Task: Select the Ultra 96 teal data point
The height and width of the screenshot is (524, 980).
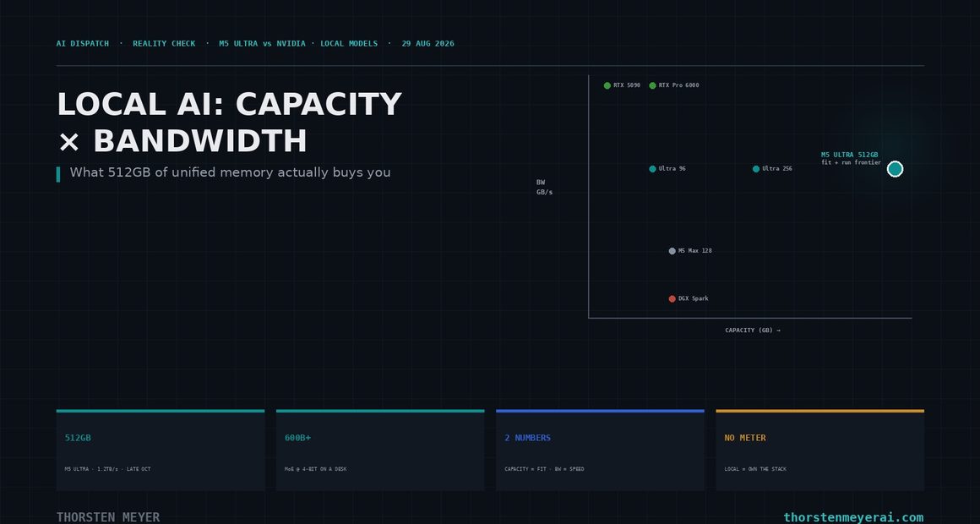Action: point(652,169)
